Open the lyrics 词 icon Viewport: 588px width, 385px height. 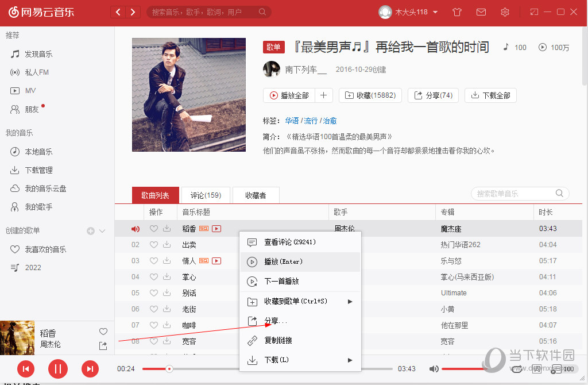click(537, 369)
